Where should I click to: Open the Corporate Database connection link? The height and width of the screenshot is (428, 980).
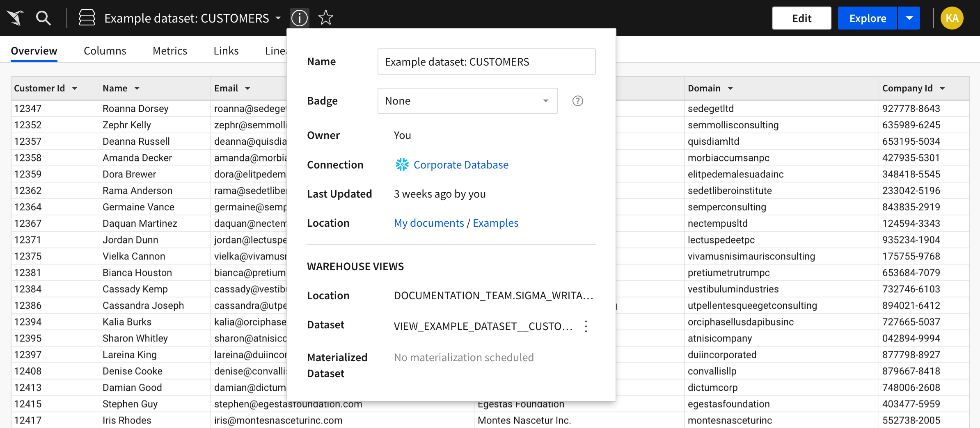[x=461, y=165]
